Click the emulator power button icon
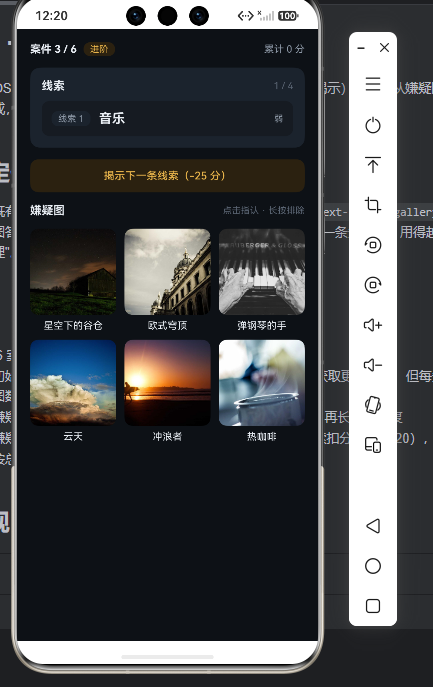The image size is (433, 687). [373, 125]
